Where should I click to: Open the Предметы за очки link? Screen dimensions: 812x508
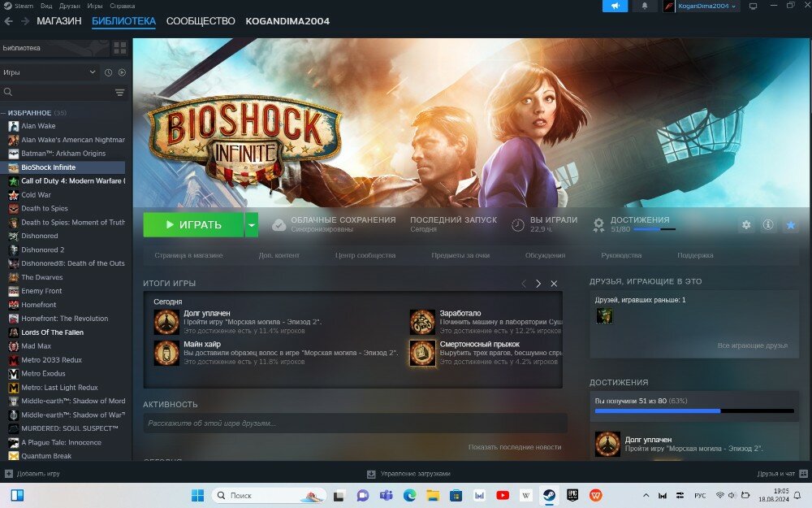(x=460, y=255)
